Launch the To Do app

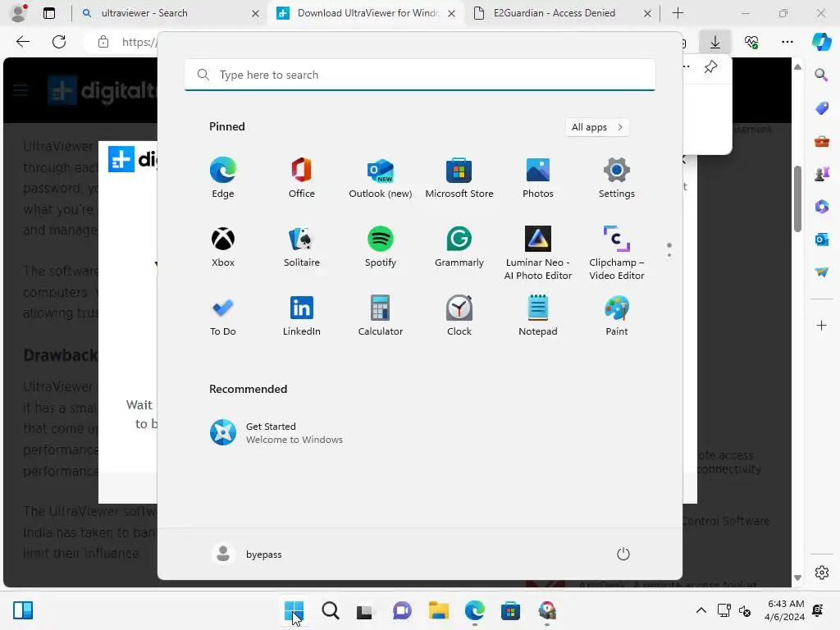(223, 316)
